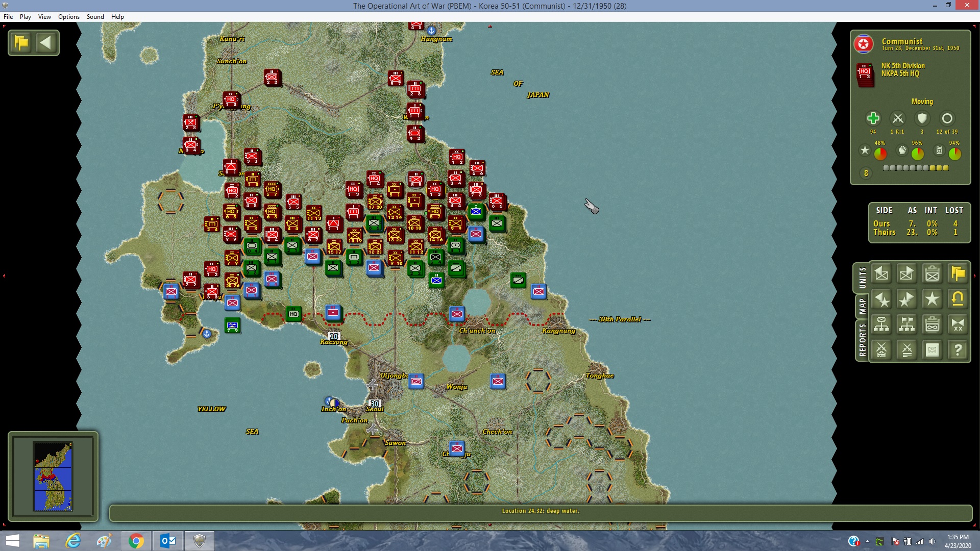The image size is (980, 551).
Task: Click the status bar location text
Action: tap(541, 511)
